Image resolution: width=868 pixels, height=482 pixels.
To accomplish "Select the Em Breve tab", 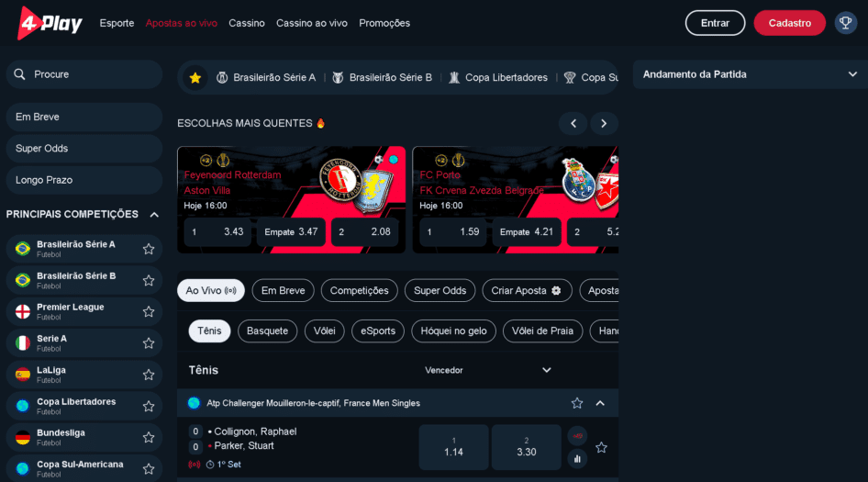I will pos(283,290).
